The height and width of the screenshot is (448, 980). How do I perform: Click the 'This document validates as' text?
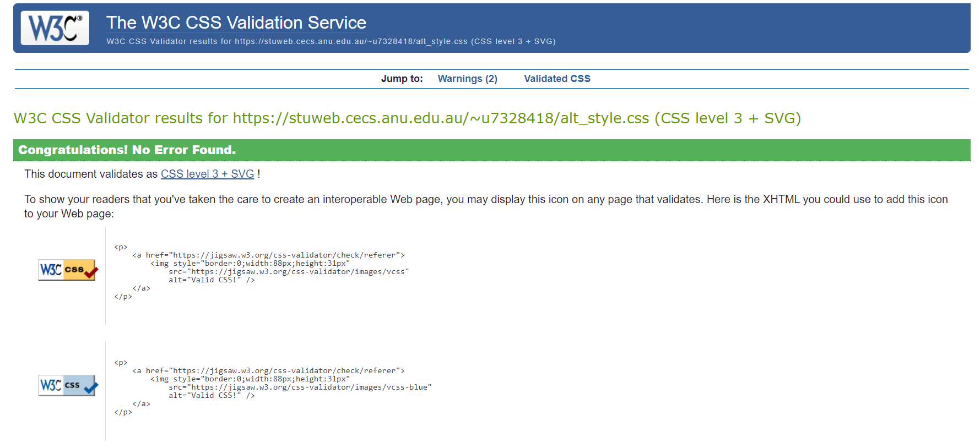(91, 174)
